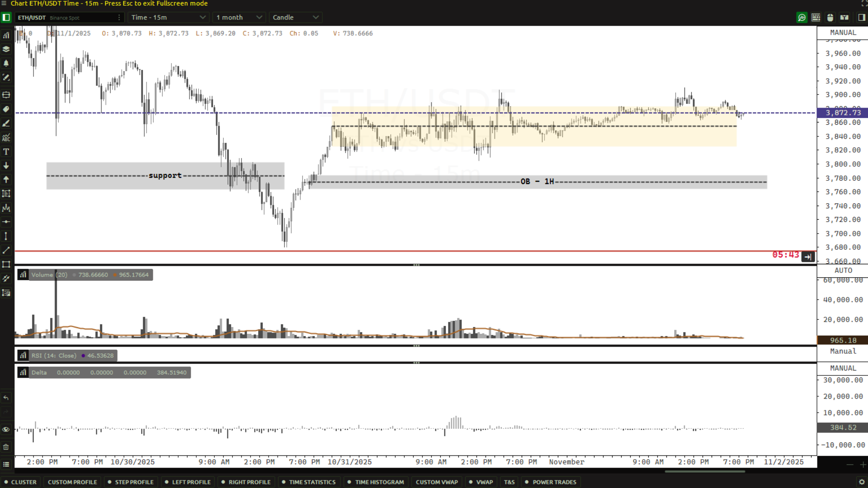
Task: Toggle drawings visibility eye icon
Action: click(6, 429)
